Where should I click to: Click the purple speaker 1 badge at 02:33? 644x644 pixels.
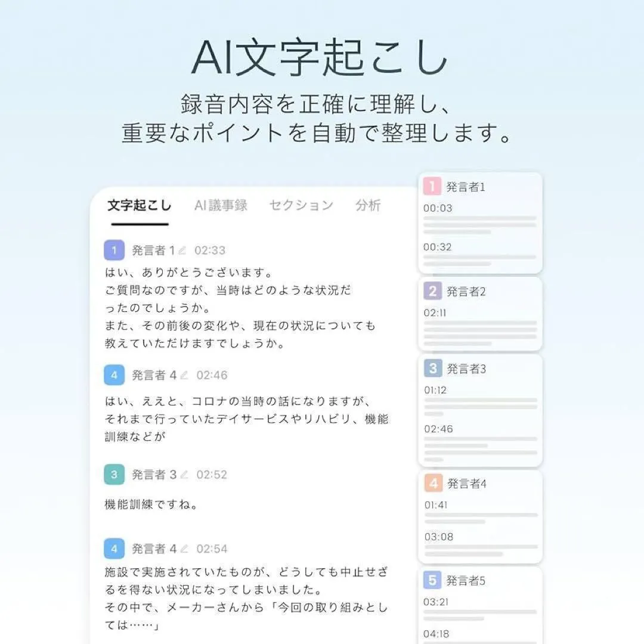pos(114,250)
